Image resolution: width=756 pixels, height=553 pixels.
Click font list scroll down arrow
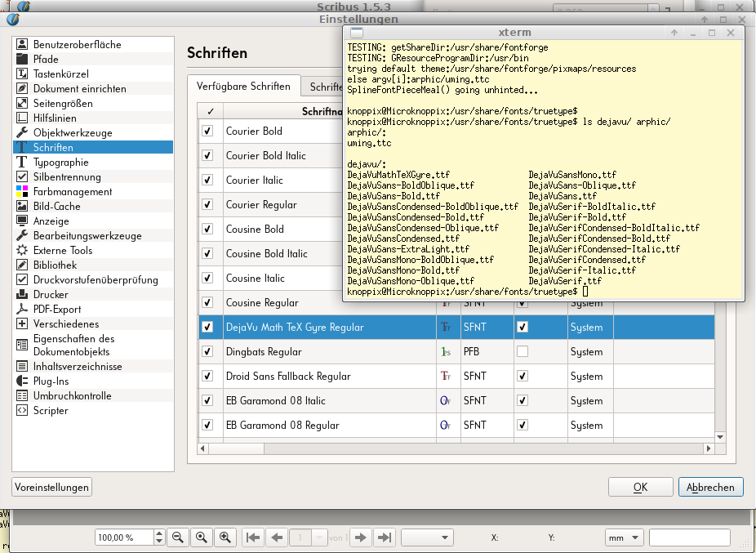click(x=720, y=437)
